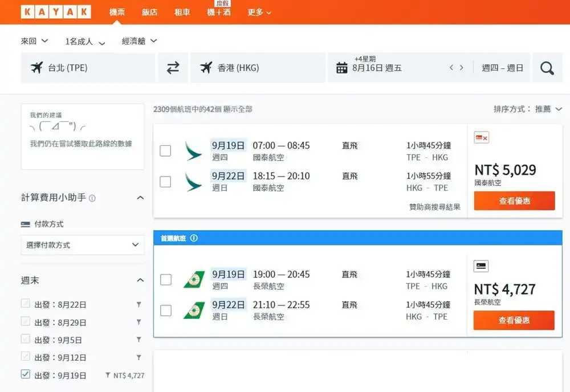Select the Cathay 07:00 — 08:45 flight checkbox
This screenshot has width=570, height=392.
(165, 151)
